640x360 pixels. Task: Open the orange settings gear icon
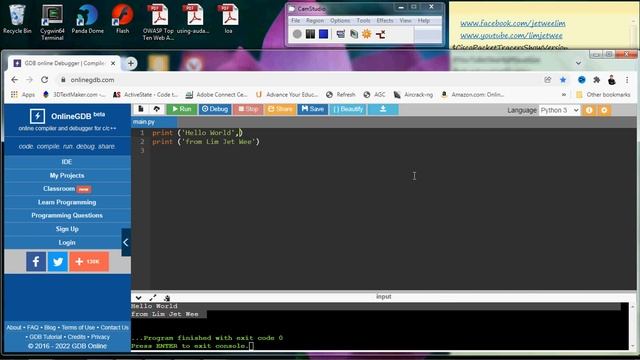pos(604,110)
